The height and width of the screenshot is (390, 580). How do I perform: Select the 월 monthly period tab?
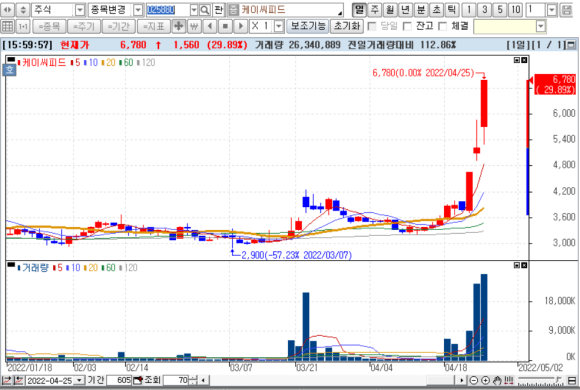tap(390, 10)
